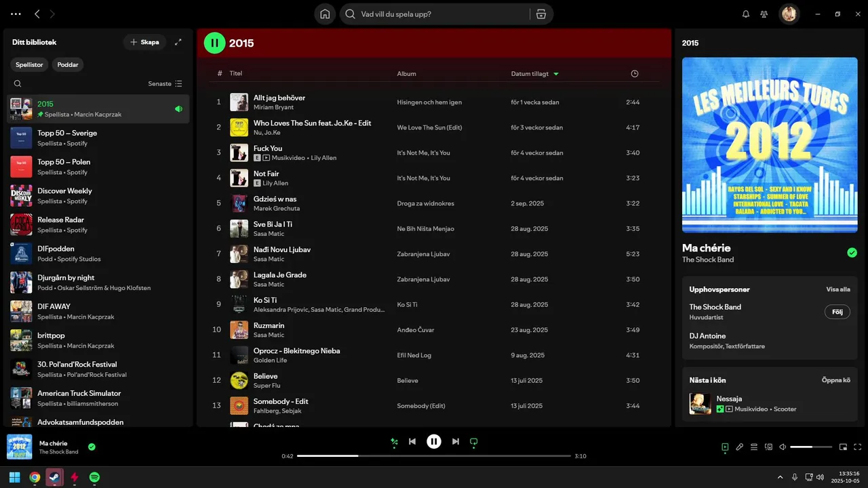This screenshot has height=488, width=868.
Task: Open the brittpop playlist
Action: coord(98,340)
